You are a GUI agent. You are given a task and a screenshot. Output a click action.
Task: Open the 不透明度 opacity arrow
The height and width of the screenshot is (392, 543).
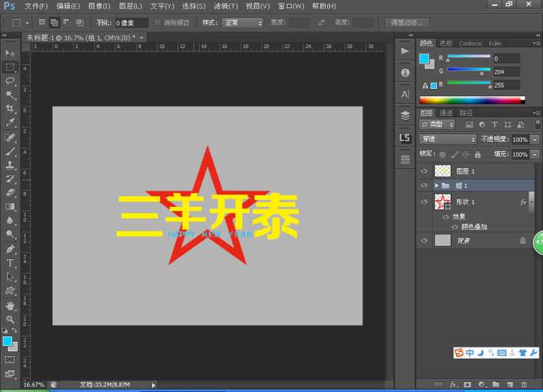(x=535, y=140)
